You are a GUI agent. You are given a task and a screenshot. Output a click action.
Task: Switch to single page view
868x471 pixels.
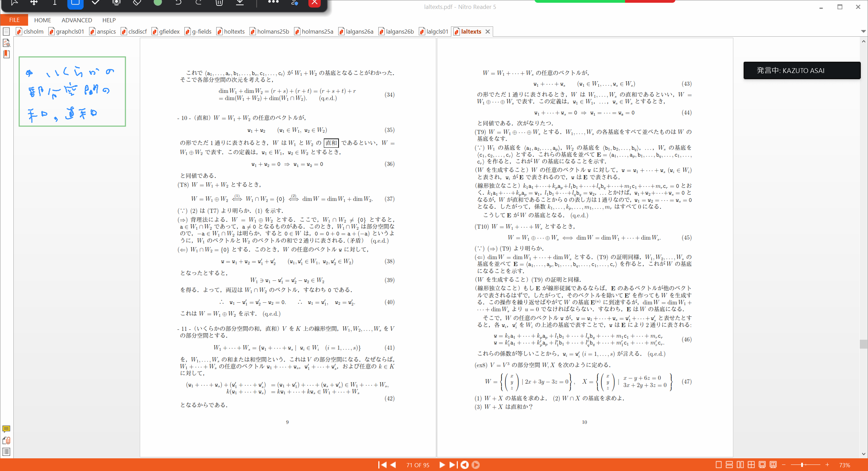coord(719,465)
